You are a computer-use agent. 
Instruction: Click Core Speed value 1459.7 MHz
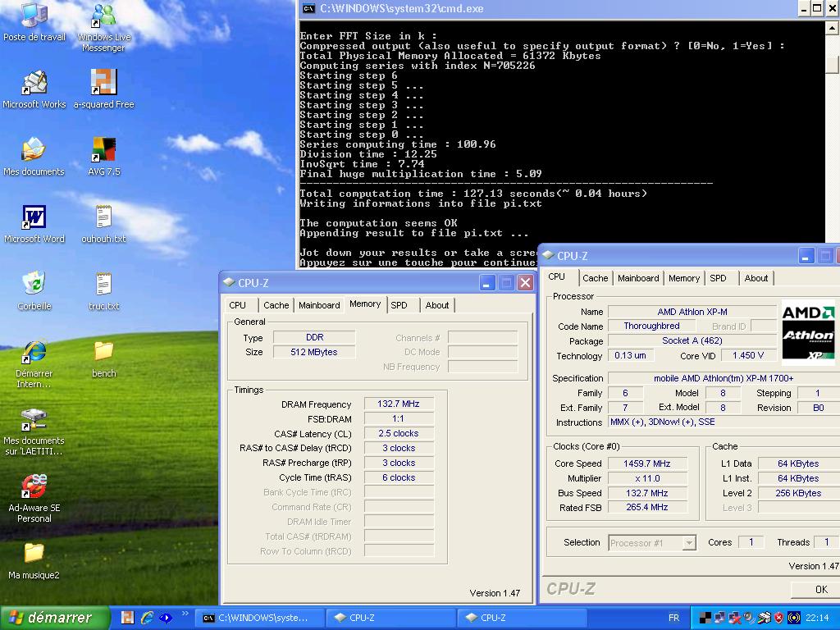pos(647,463)
